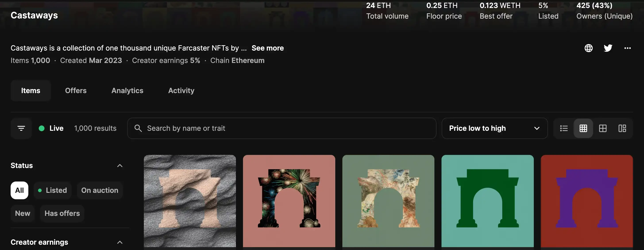Screen dimensions: 644x250
Task: Open the Price low to high dropdown
Action: pyautogui.click(x=494, y=128)
